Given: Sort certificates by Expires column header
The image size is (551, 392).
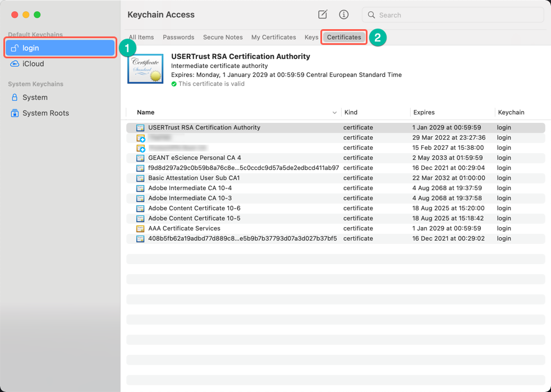Looking at the screenshot, I should coord(424,112).
